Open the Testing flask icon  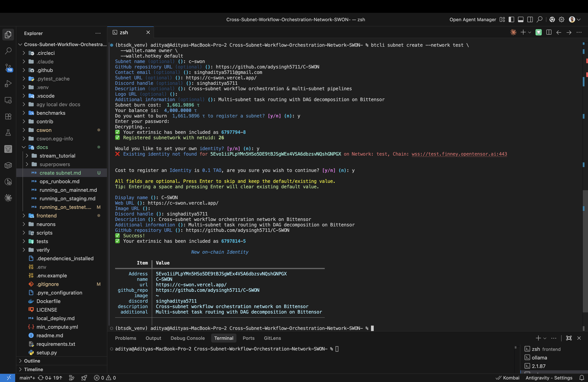[8, 133]
